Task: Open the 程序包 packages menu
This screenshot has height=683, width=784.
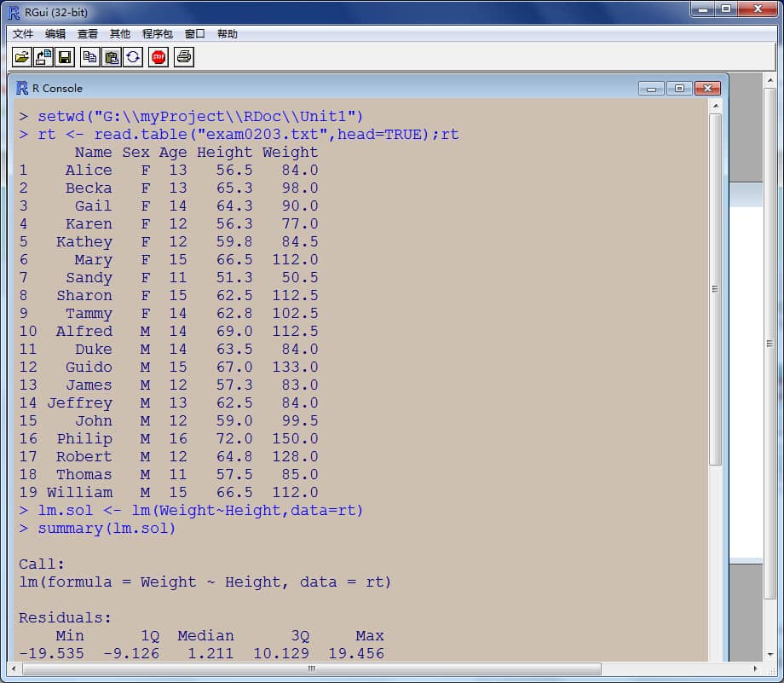Action: pos(158,34)
